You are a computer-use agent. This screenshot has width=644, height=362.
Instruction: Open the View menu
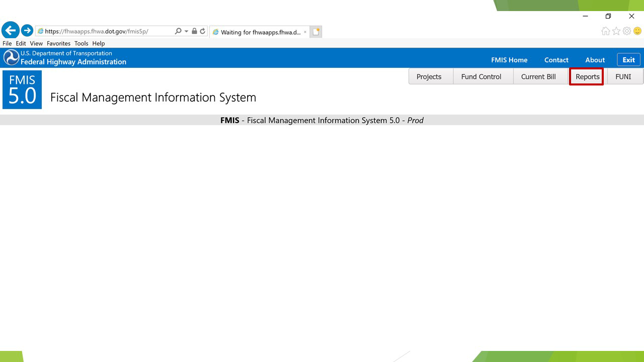[36, 44]
